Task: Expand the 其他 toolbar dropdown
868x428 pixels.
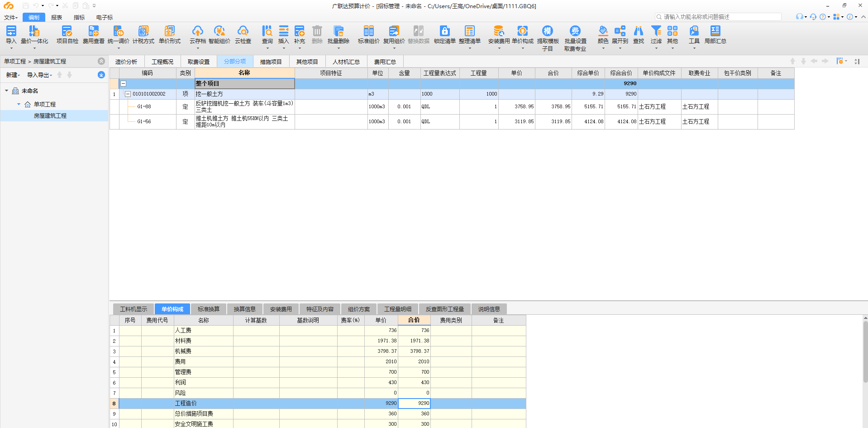Action: (672, 48)
